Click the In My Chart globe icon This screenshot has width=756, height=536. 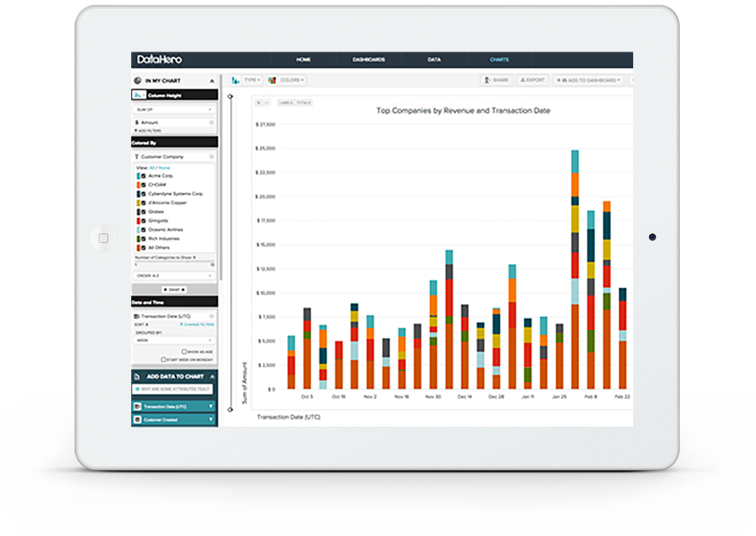(138, 80)
